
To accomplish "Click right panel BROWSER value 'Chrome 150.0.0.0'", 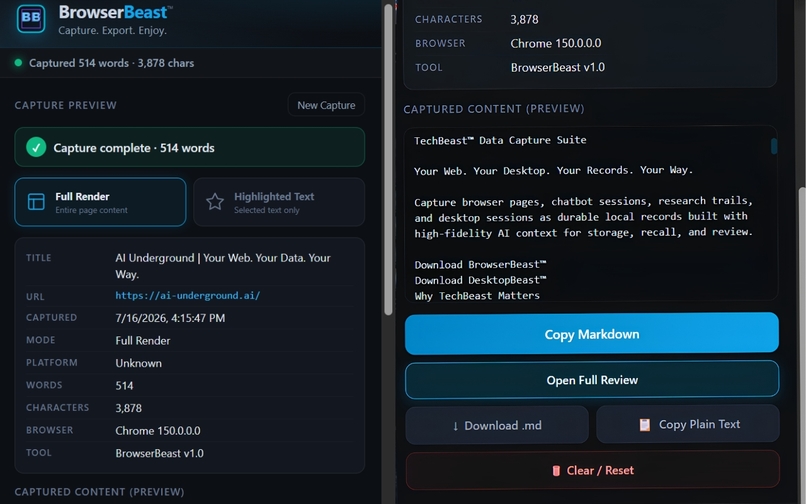I will [x=556, y=43].
